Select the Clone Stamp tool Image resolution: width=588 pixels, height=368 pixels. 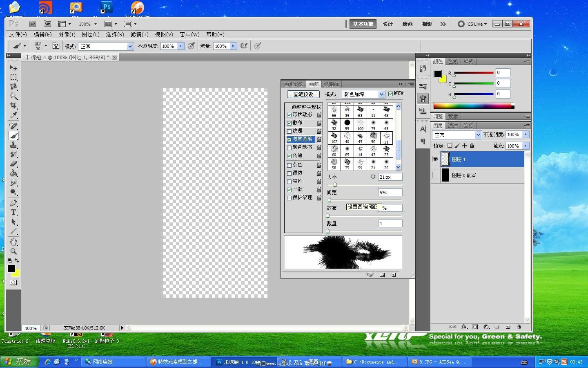click(x=13, y=145)
